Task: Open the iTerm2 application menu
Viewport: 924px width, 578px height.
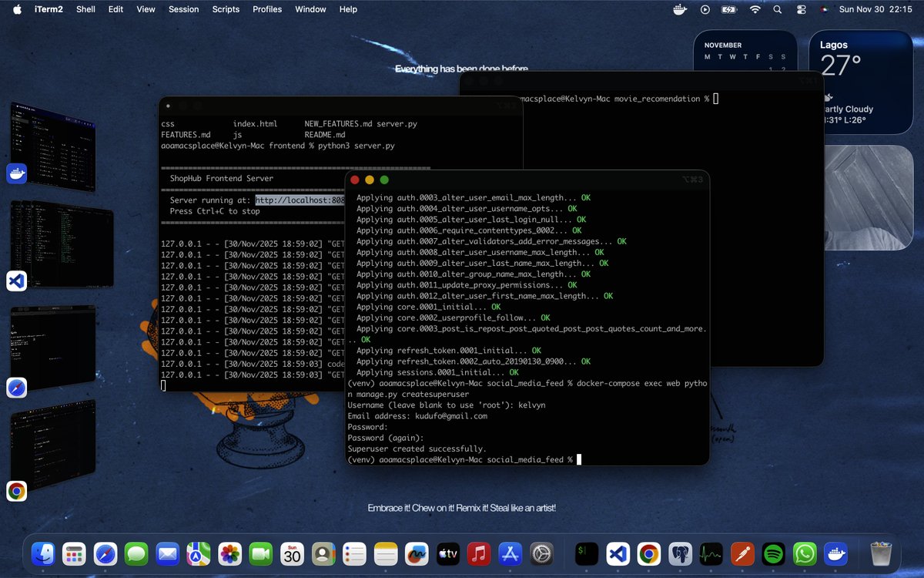Action: click(x=47, y=9)
